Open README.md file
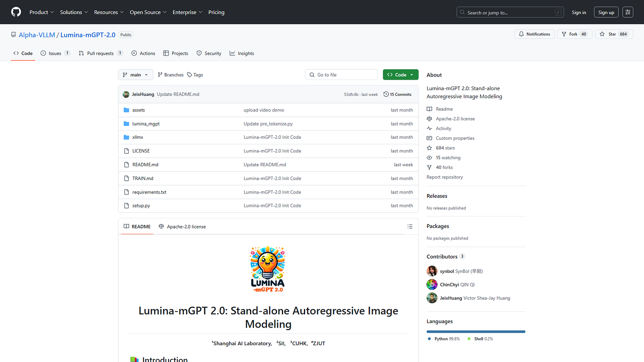This screenshot has height=362, width=644. click(145, 164)
